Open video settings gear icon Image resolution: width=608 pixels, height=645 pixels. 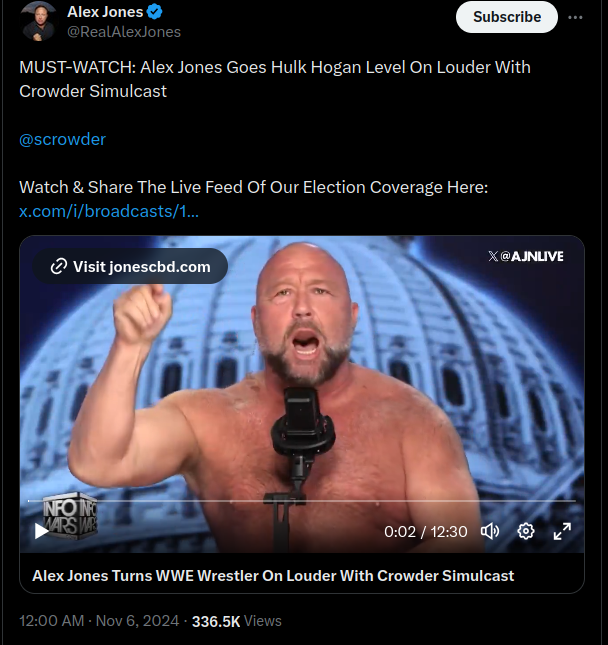(525, 531)
